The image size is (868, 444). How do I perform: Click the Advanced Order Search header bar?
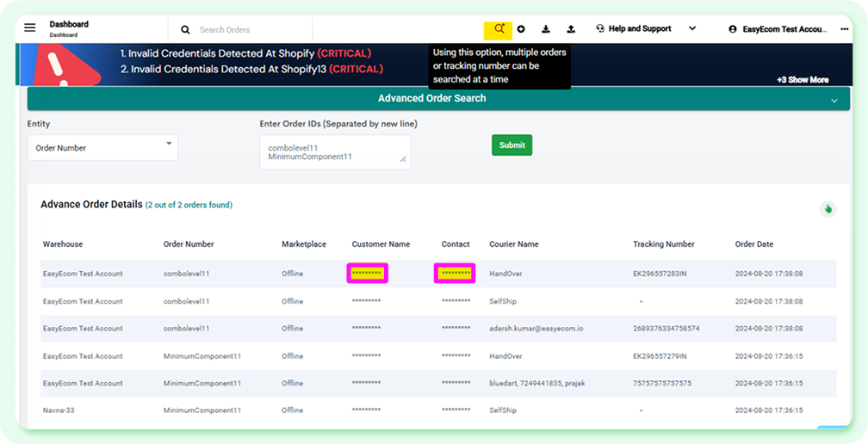pyautogui.click(x=438, y=98)
